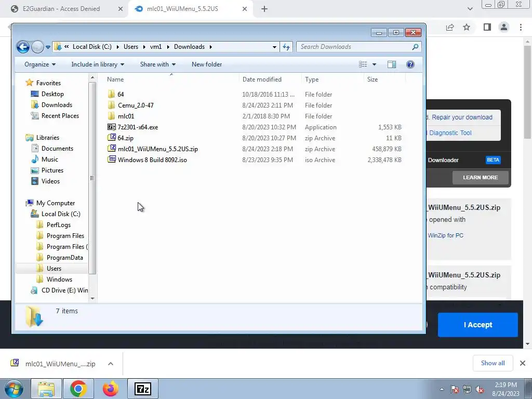
Task: Click the Explorer Forward arrow button
Action: pyautogui.click(x=37, y=47)
